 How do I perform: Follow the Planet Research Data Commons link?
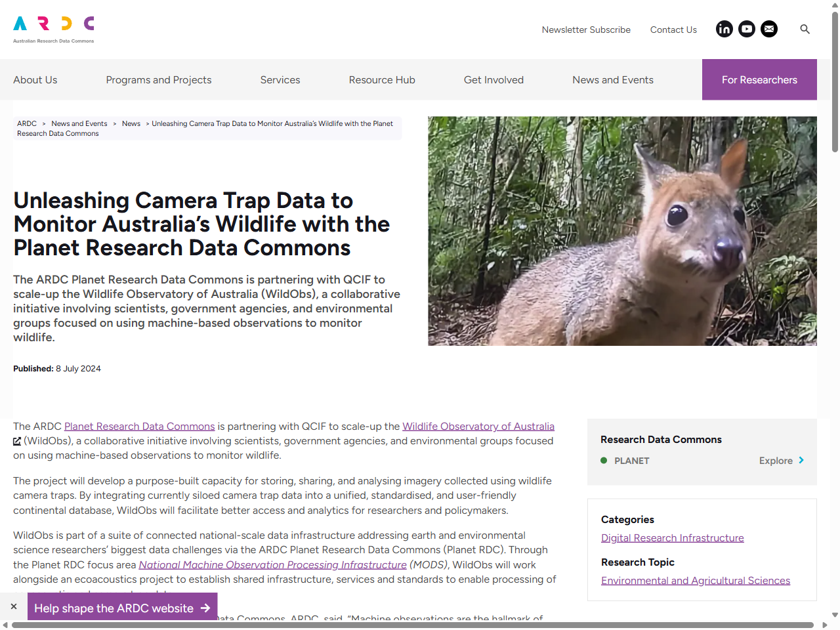coord(139,426)
